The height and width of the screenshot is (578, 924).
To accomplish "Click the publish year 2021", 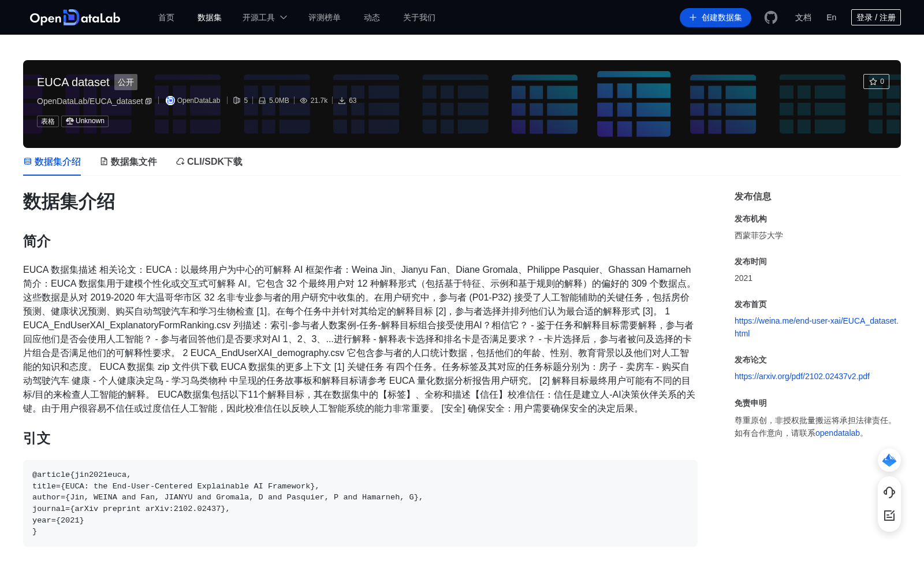I will [x=743, y=278].
